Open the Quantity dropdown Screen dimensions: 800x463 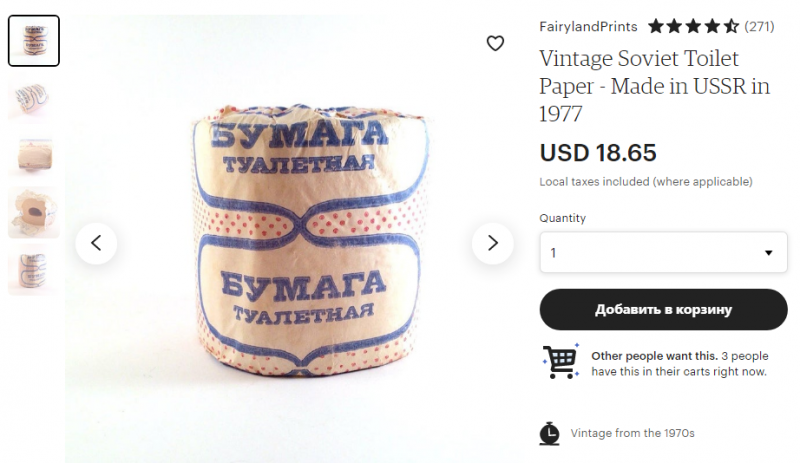[663, 252]
